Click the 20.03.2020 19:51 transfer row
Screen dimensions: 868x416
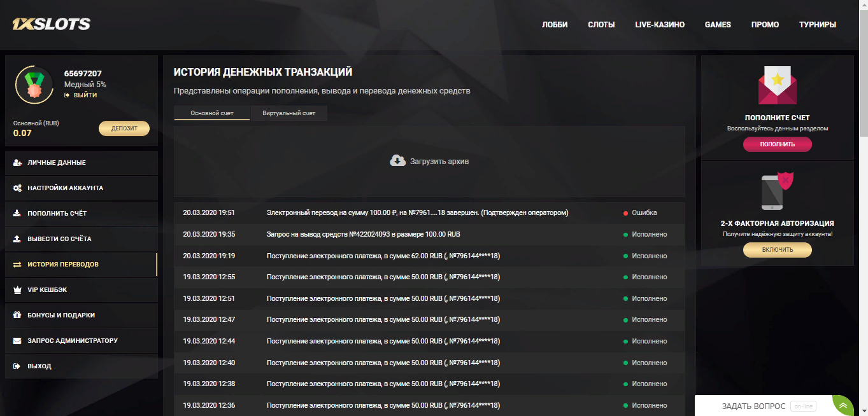[x=429, y=213]
